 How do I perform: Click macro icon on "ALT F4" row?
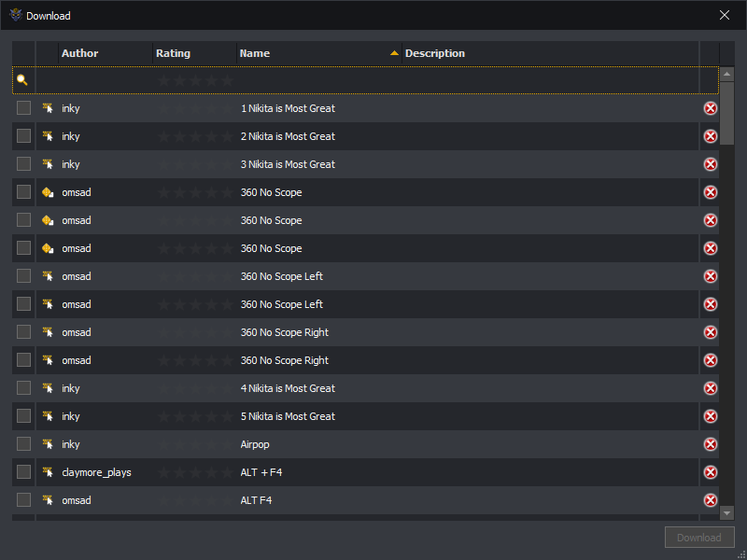coord(48,500)
